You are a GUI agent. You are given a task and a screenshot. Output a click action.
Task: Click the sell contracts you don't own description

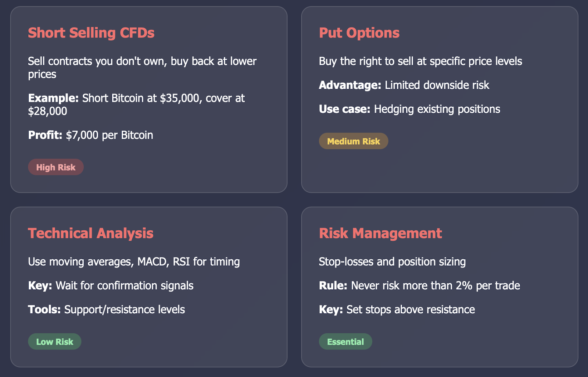click(142, 68)
